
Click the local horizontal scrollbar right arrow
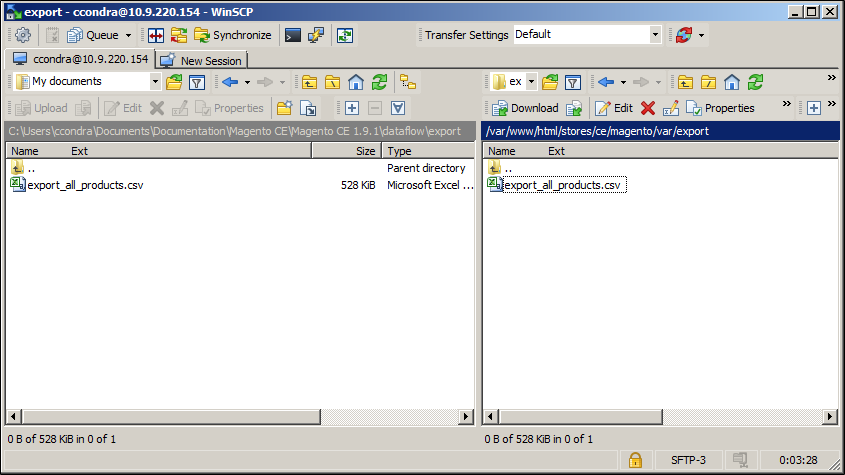click(x=466, y=416)
